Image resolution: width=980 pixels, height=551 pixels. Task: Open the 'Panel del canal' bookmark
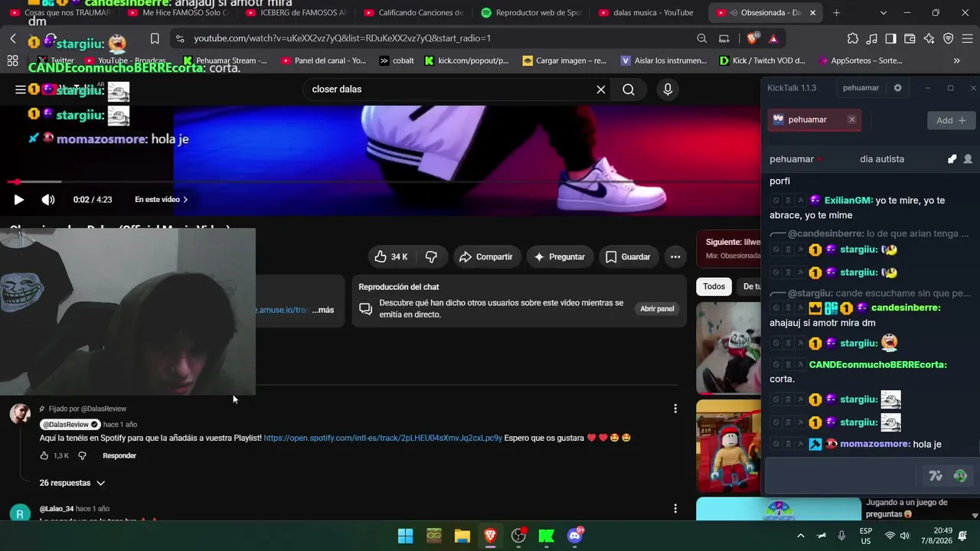(324, 60)
